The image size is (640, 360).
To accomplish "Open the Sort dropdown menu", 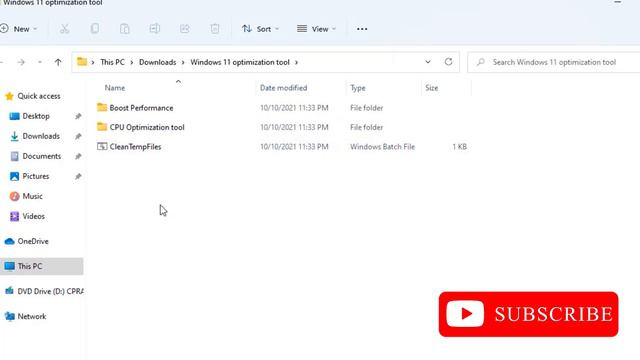I will [x=260, y=29].
